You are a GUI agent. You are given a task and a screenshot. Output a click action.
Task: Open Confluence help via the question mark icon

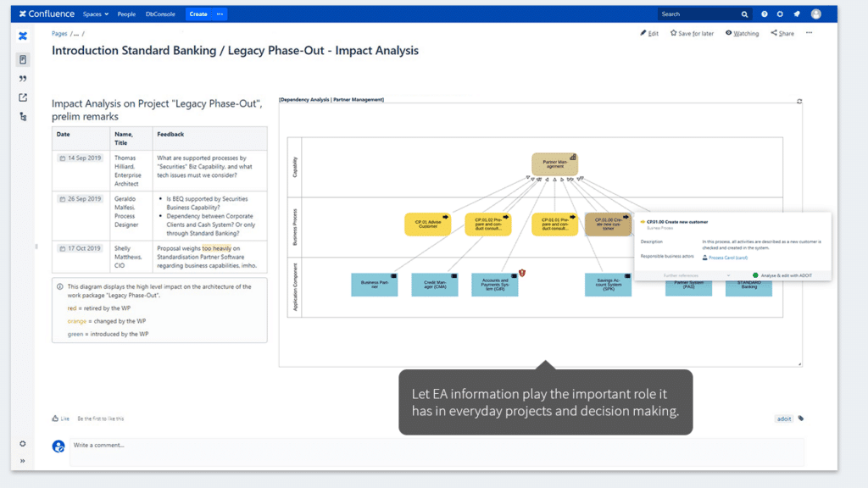(x=765, y=13)
